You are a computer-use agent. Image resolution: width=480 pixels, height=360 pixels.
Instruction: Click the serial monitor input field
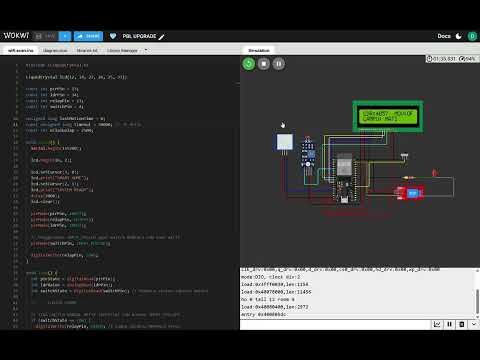pos(335,324)
